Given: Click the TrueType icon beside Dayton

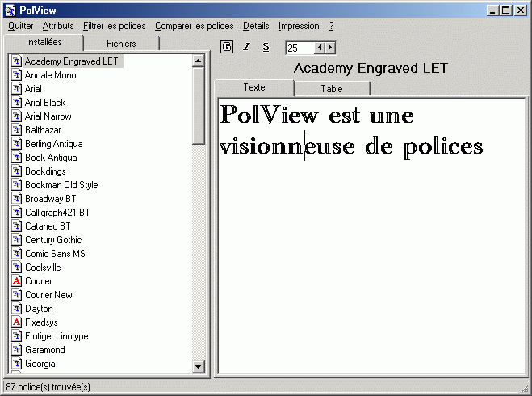Looking at the screenshot, I should pyautogui.click(x=17, y=309).
